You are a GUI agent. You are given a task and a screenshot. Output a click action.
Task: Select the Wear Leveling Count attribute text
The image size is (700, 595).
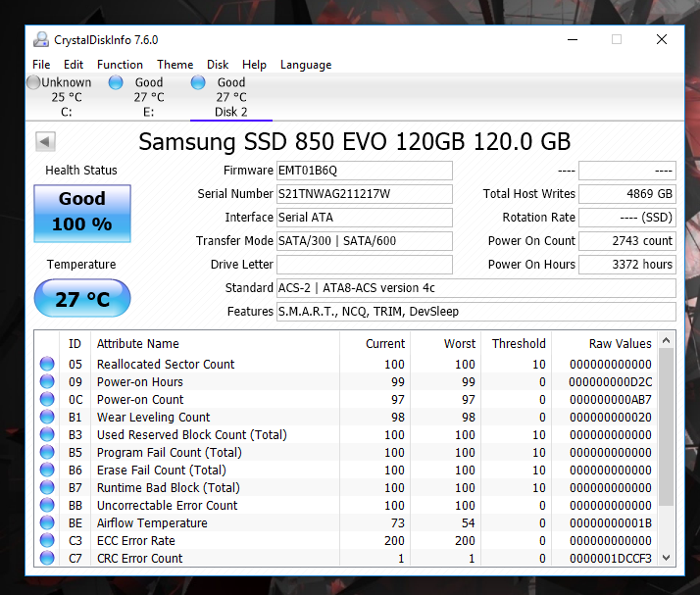153,417
